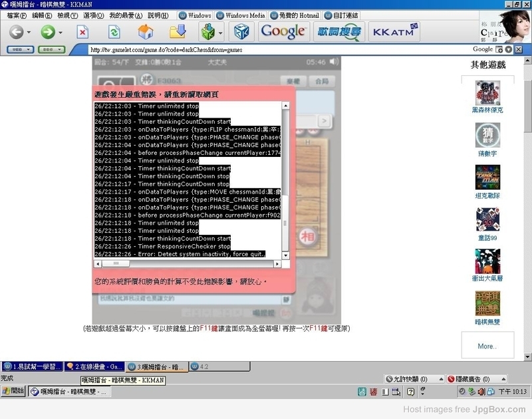Open the 黑森林傑克 game link

487,110
